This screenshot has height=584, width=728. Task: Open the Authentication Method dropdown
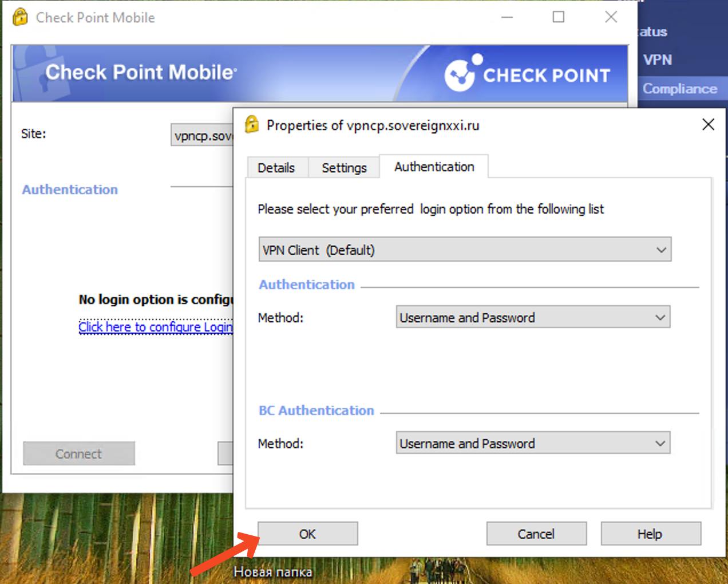(x=532, y=317)
